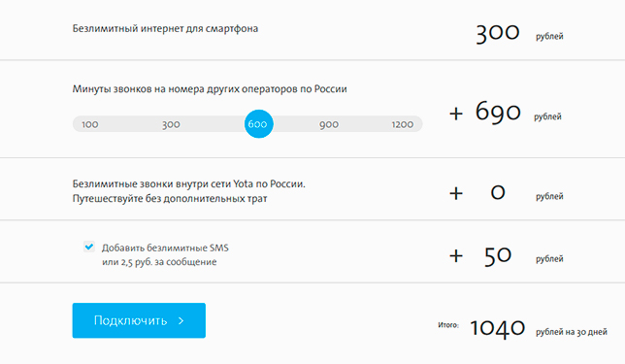Click the Подключить button
Image resolution: width=625 pixels, height=364 pixels.
coord(139,320)
